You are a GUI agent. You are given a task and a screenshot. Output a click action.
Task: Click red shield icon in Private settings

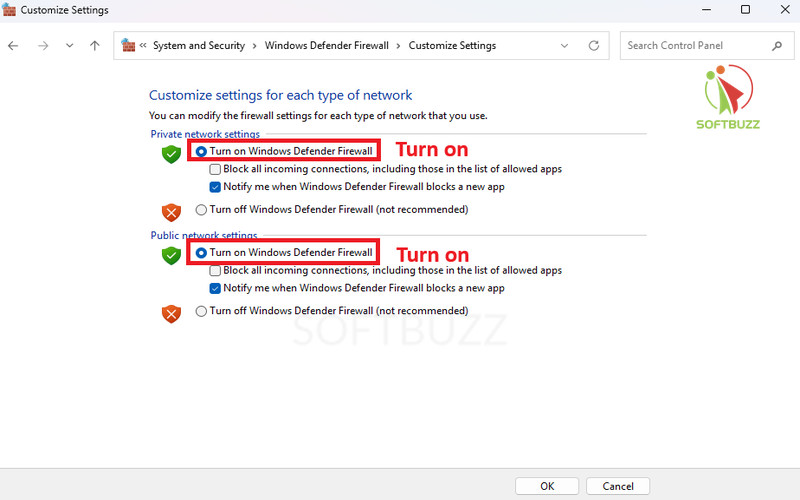tap(171, 212)
